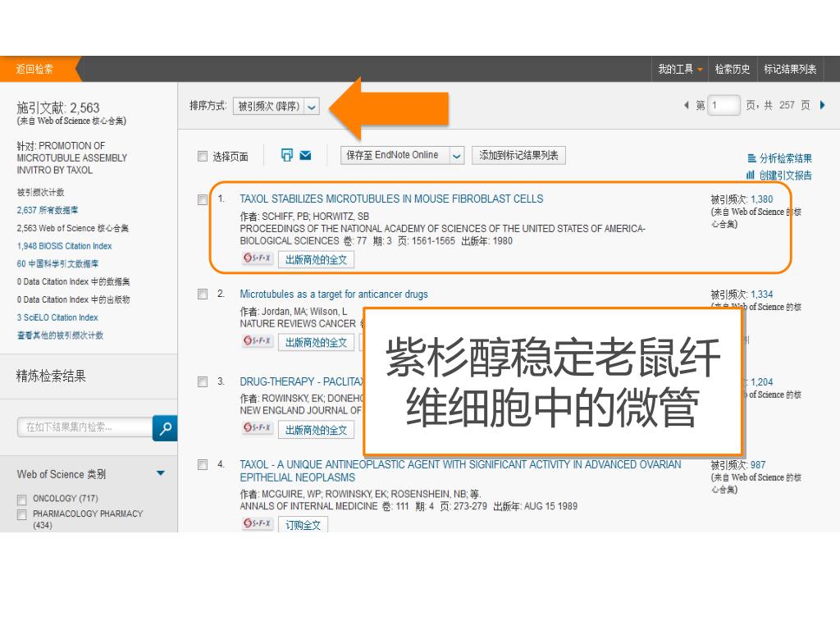Go to next page arrow
840x630 pixels.
[x=823, y=105]
